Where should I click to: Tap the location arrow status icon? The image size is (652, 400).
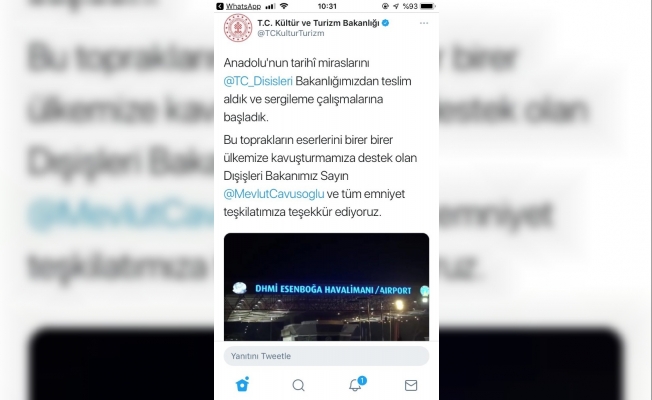click(x=396, y=6)
